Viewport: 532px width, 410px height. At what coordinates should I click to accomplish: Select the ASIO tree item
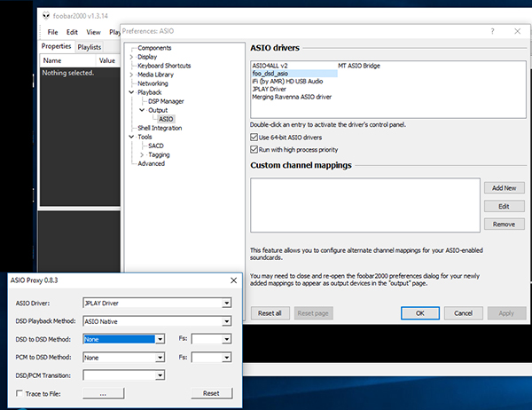[166, 119]
